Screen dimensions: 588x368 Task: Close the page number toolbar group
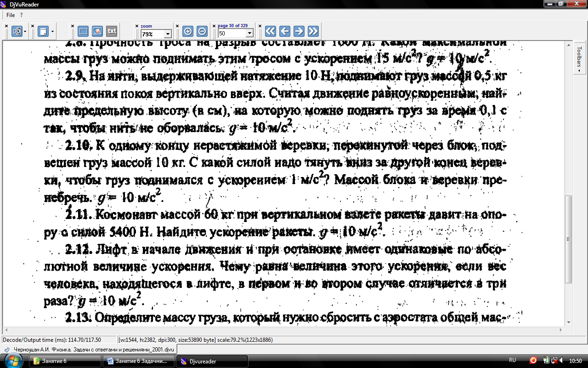point(214,26)
